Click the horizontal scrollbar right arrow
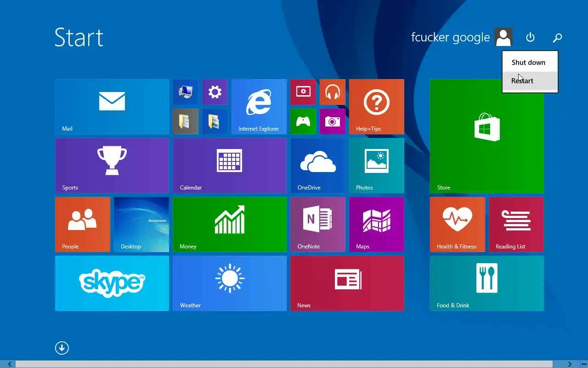 pyautogui.click(x=570, y=364)
